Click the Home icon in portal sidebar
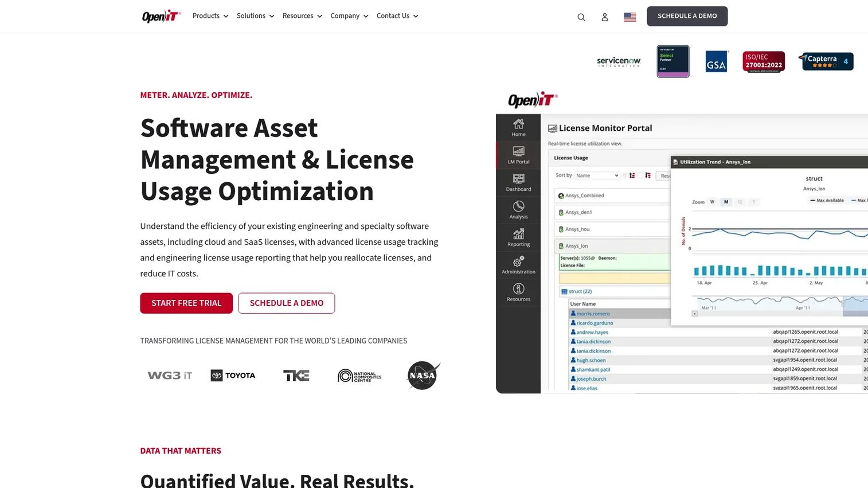868x488 pixels. 518,127
